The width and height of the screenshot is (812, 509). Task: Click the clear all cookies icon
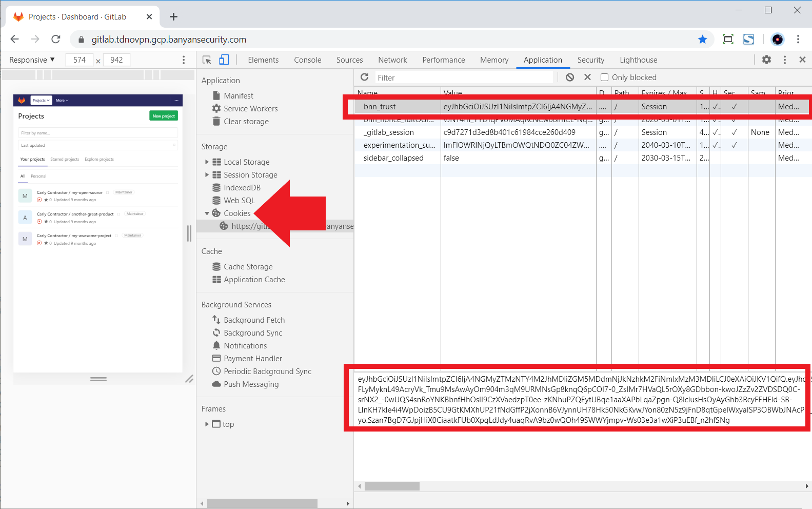click(570, 77)
